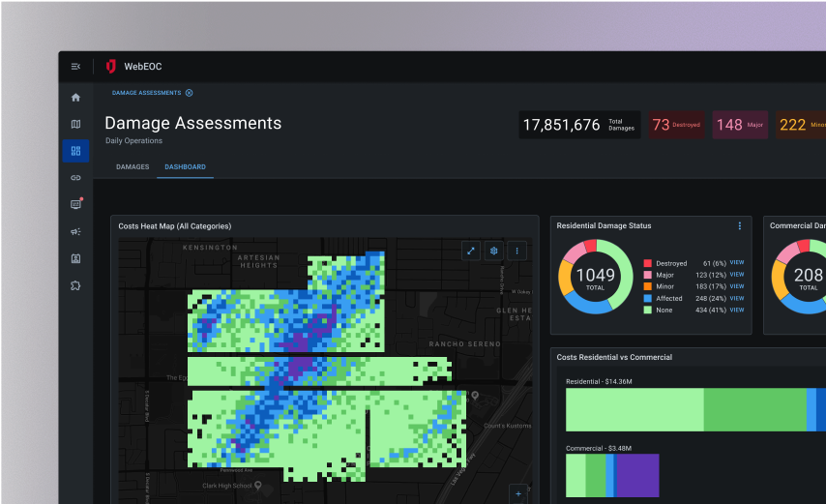Open Residential Damage Status three-dot menu

coord(740,225)
